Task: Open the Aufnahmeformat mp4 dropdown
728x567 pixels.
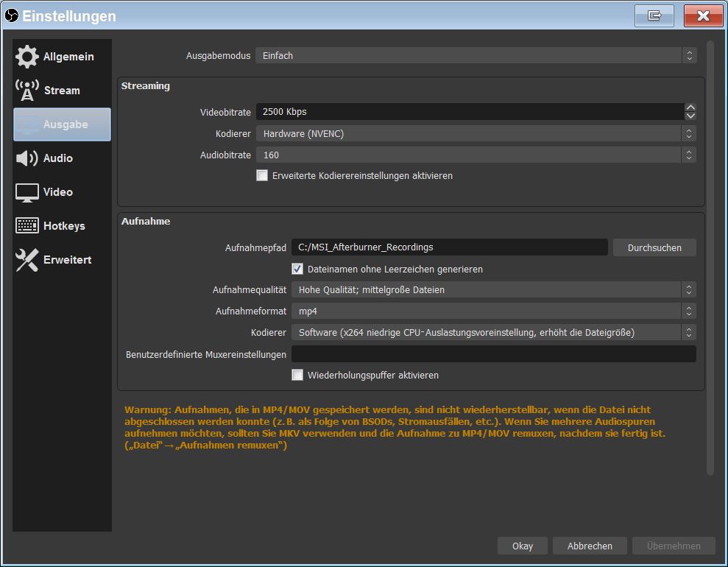Action: click(x=493, y=311)
